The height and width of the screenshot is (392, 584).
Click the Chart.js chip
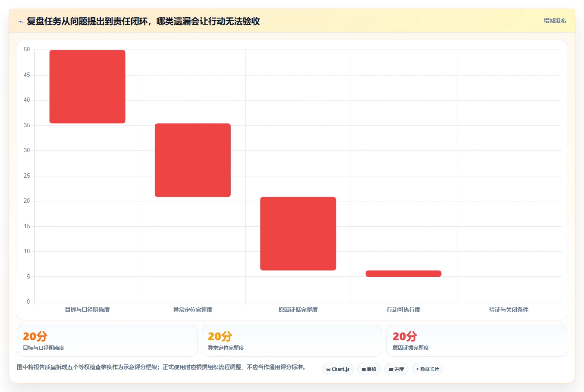pos(338,369)
